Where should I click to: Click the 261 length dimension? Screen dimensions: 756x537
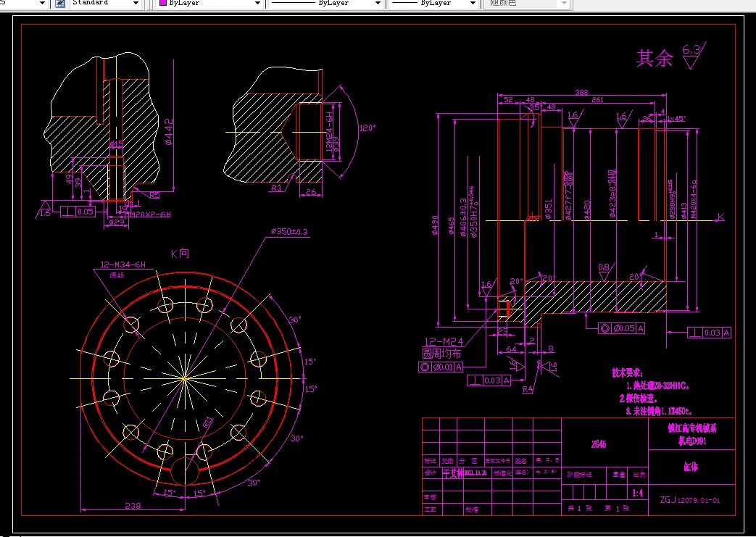[597, 99]
